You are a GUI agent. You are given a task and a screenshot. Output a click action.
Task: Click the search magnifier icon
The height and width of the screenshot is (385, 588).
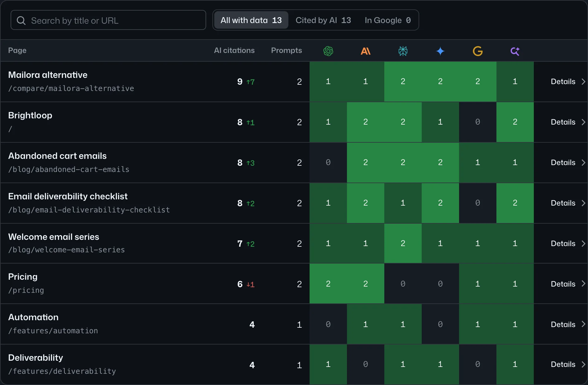[x=21, y=21]
